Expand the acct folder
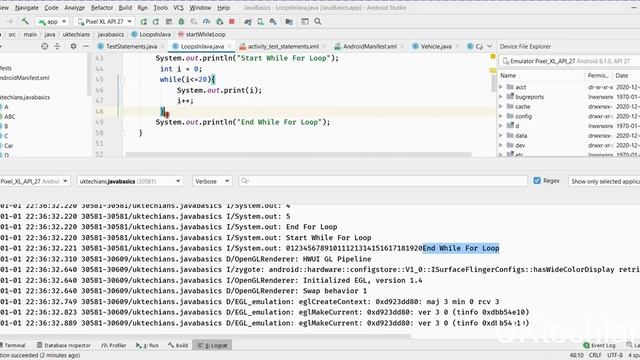640x360 pixels. [x=501, y=87]
